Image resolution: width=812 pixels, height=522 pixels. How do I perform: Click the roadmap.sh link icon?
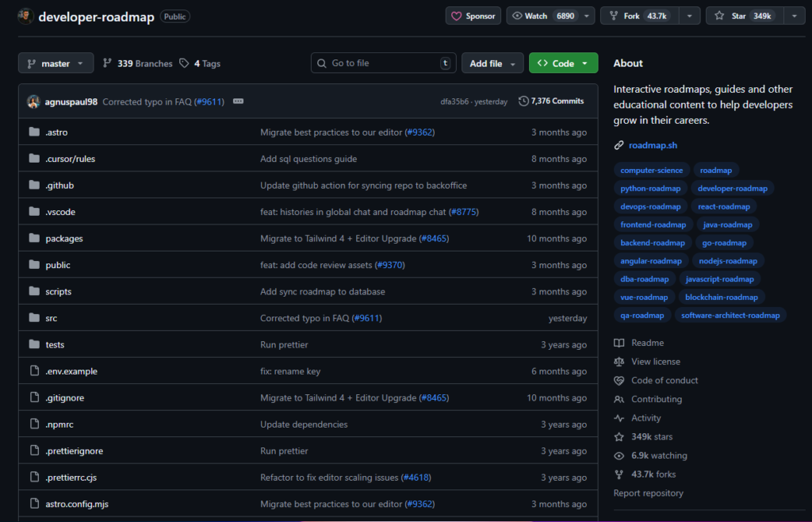[x=619, y=145]
